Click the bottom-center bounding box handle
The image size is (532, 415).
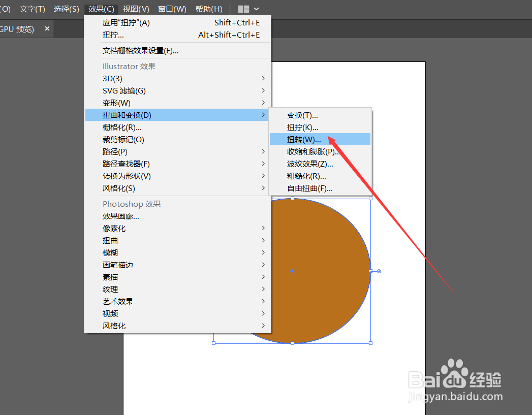tap(292, 343)
